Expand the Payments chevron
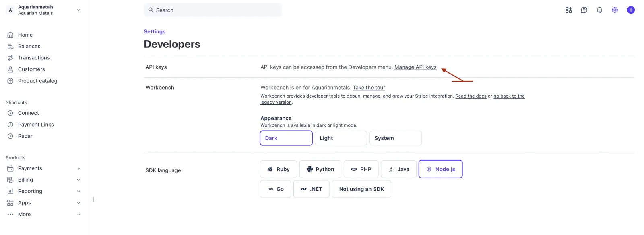Image resolution: width=644 pixels, height=235 pixels. click(x=78, y=168)
